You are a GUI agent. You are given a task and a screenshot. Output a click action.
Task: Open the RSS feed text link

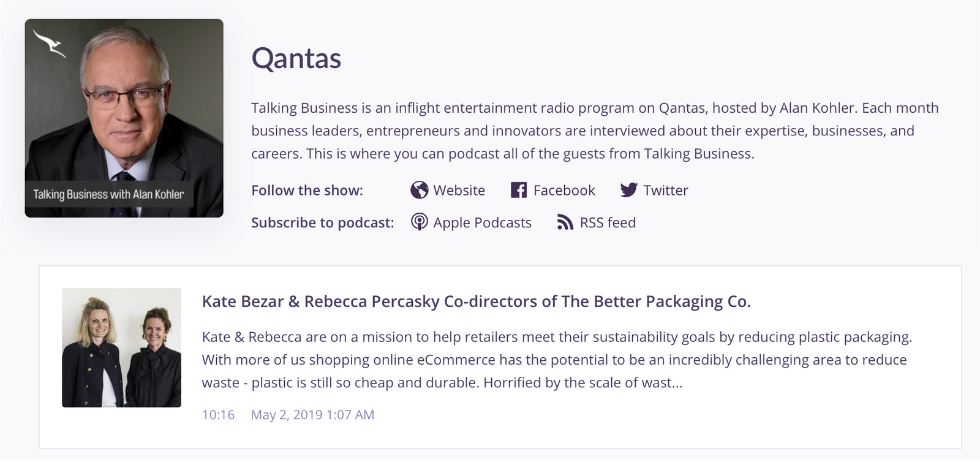pos(608,222)
